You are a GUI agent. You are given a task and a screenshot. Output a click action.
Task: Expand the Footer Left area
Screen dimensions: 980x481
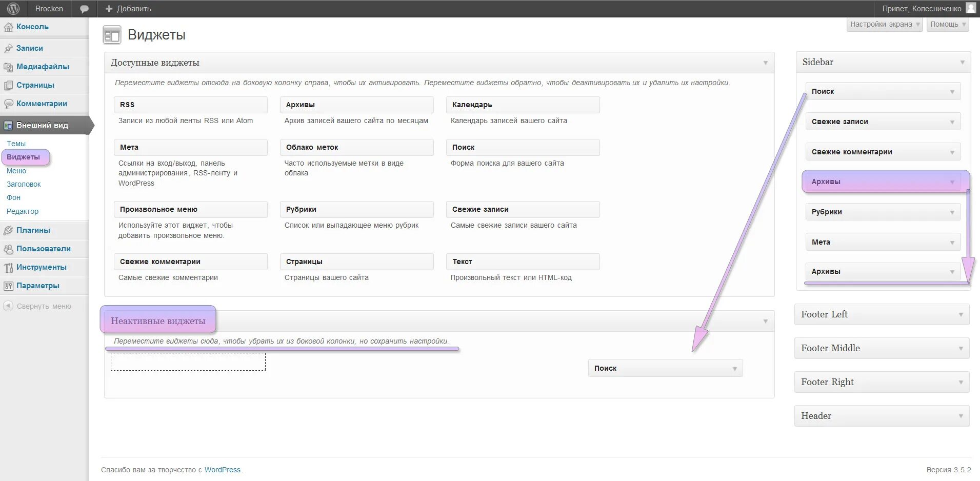[x=961, y=314]
